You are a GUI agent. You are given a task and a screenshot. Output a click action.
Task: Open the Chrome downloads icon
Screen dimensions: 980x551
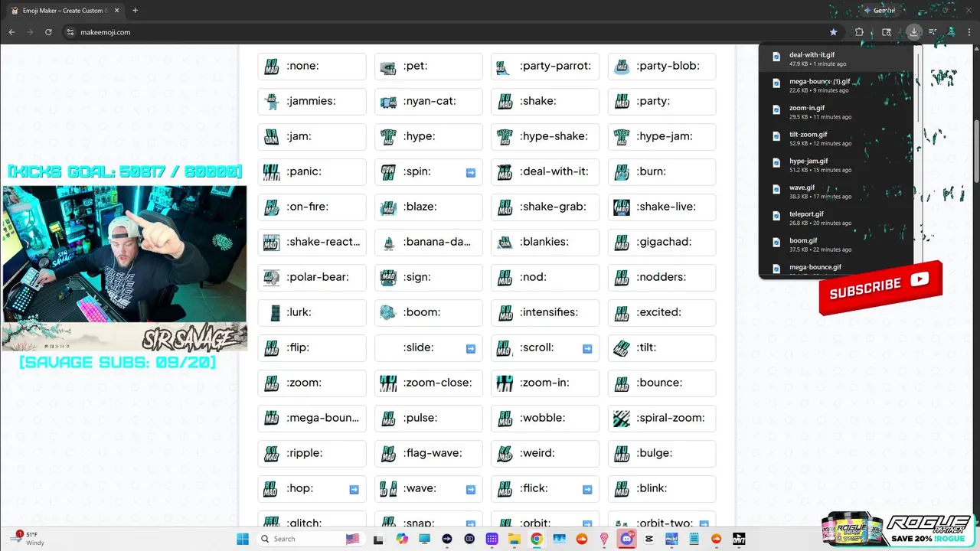click(914, 32)
